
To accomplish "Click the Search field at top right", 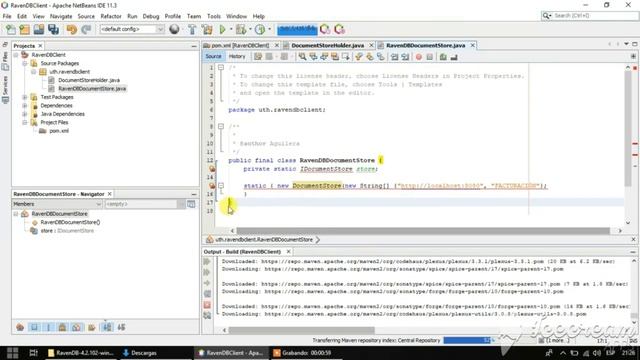I will point(590,16).
